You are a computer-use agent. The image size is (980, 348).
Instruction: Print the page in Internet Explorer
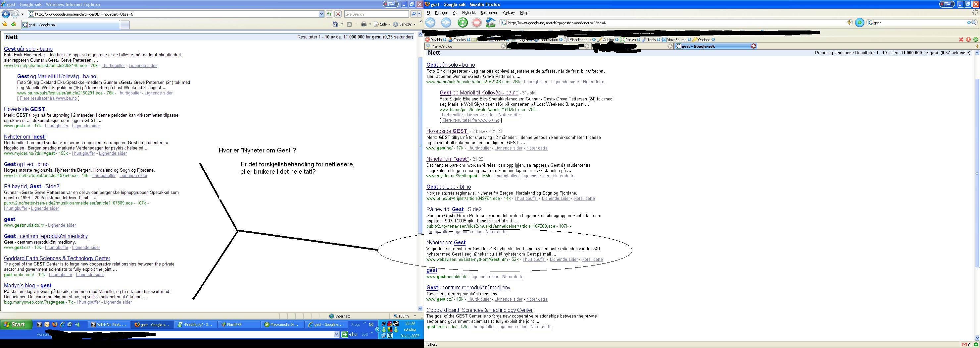point(364,25)
